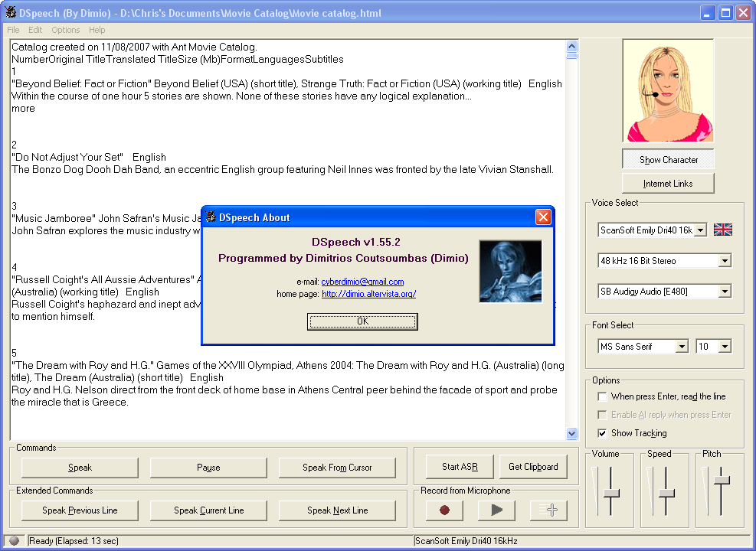Image resolution: width=756 pixels, height=551 pixels.
Task: Click the Pitch slider handle
Action: (x=722, y=480)
